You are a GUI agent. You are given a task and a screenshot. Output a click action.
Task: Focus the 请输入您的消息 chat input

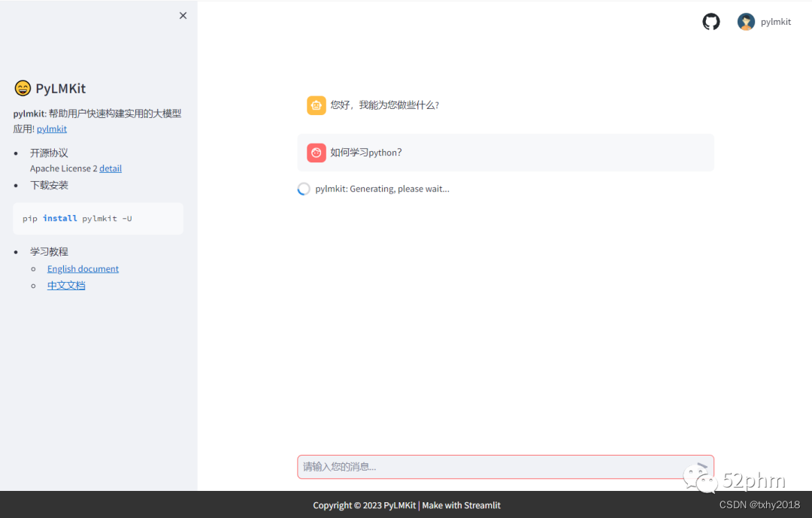point(505,467)
